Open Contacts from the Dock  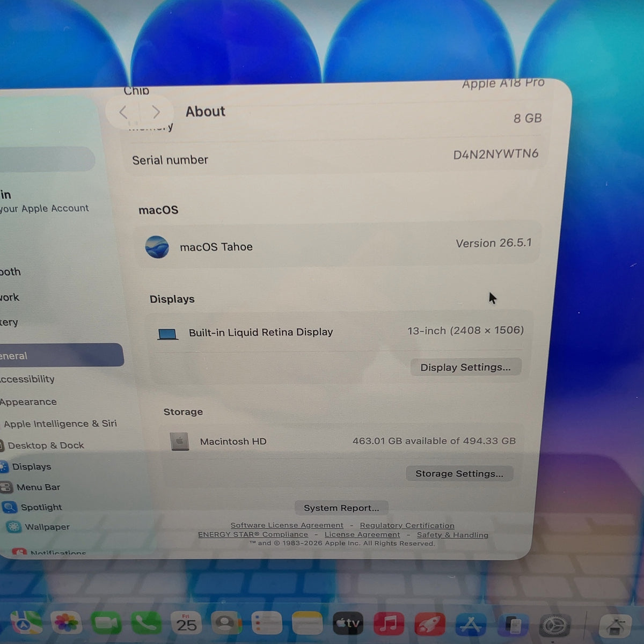click(x=226, y=624)
